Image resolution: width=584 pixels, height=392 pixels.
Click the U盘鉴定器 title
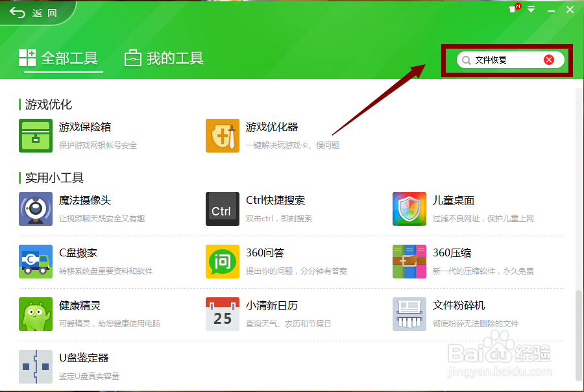coord(84,358)
